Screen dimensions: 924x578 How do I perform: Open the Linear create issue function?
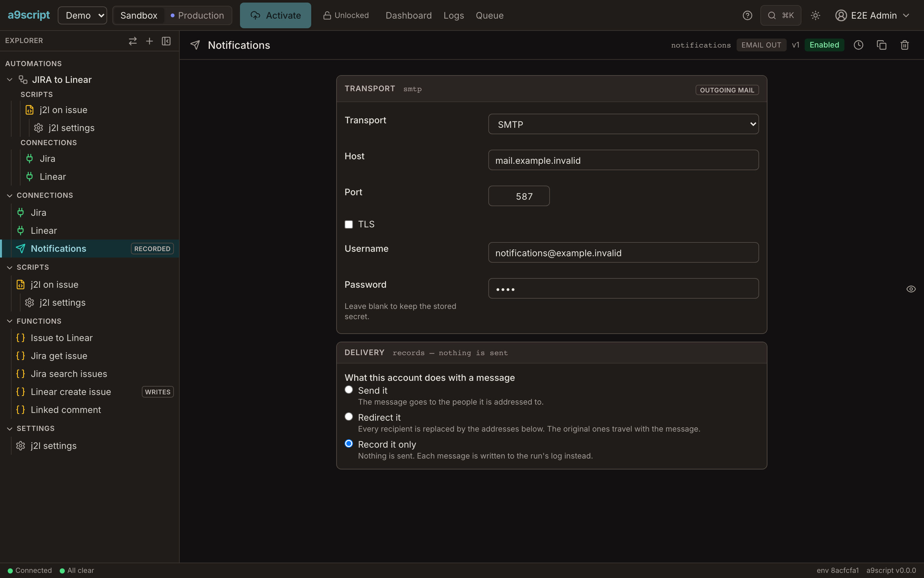[71, 392]
